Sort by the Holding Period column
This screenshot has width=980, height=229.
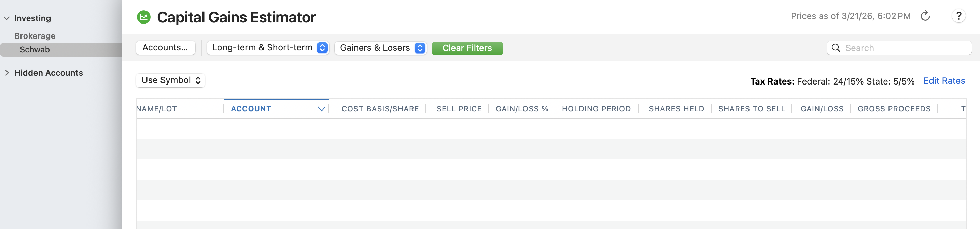tap(596, 109)
